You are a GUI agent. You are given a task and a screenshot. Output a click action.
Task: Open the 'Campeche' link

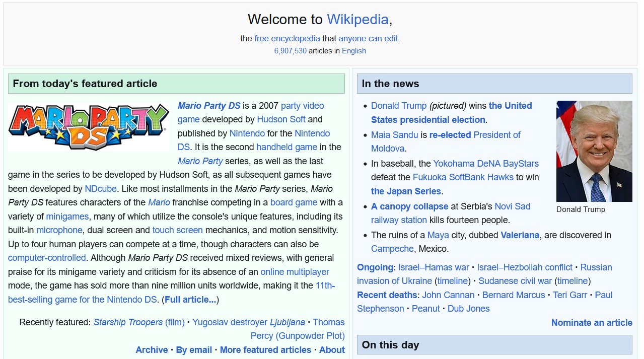point(392,249)
